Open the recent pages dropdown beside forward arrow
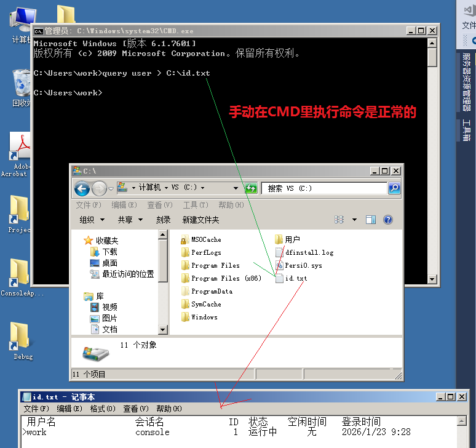 [x=111, y=189]
